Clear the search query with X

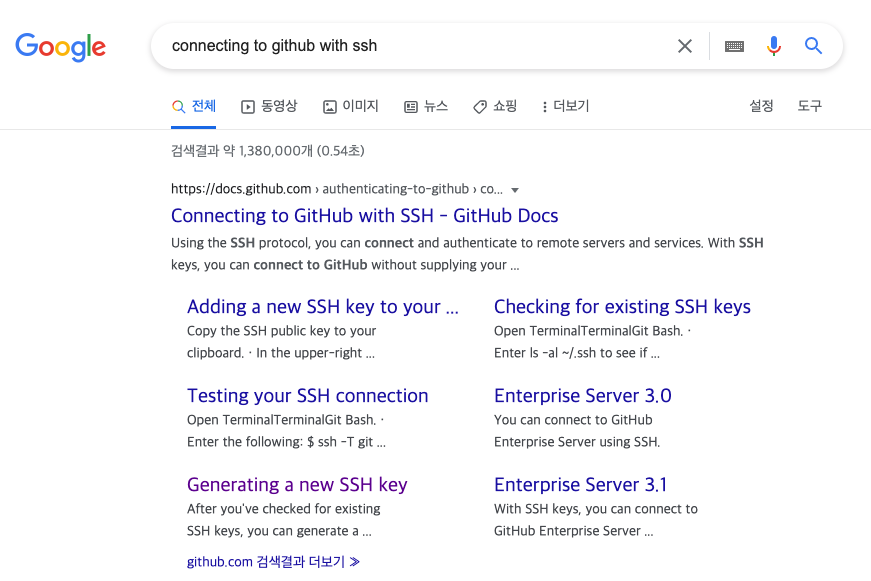[x=685, y=46]
